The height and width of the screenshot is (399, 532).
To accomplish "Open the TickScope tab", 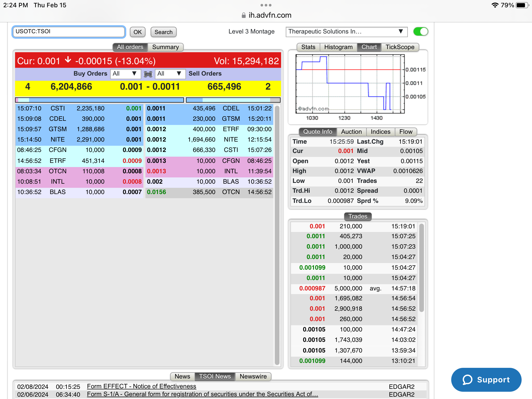I will [x=400, y=47].
